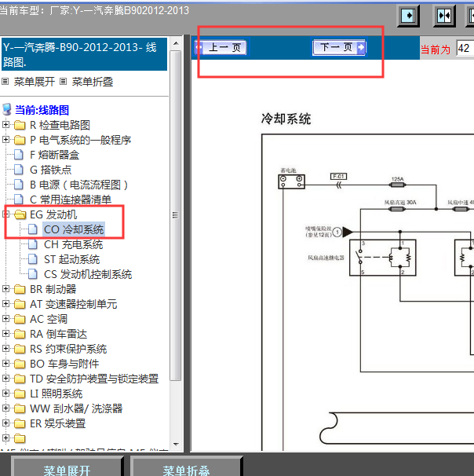Expand the TD 安全防护装置与锁定装置 folder

[x=5, y=379]
